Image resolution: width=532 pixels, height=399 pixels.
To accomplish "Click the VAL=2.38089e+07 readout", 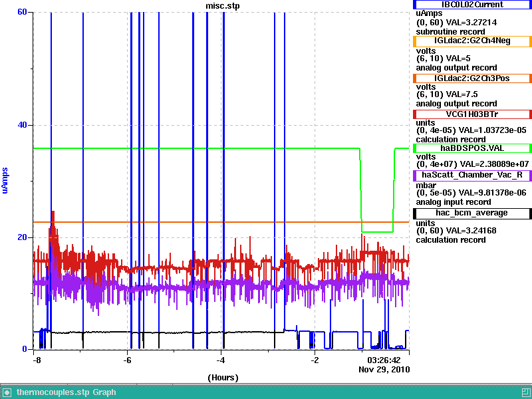I will [x=495, y=164].
